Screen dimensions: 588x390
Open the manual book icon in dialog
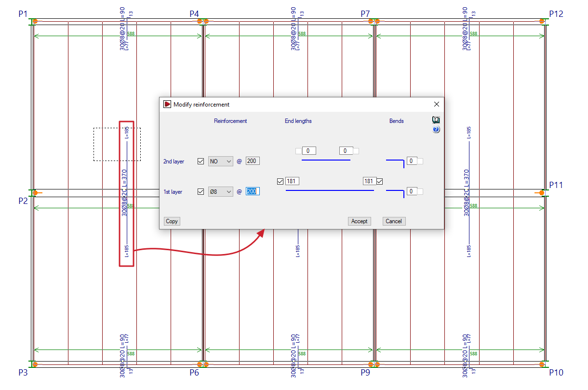pos(436,120)
